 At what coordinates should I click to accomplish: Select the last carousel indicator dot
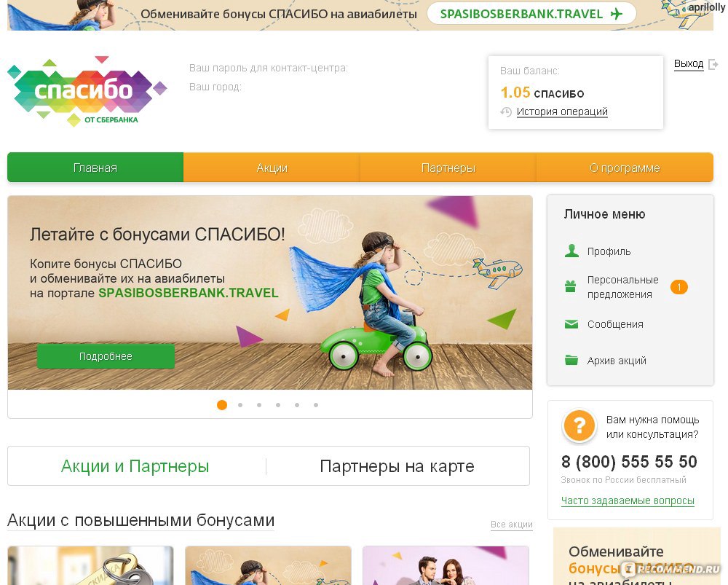[x=316, y=405]
